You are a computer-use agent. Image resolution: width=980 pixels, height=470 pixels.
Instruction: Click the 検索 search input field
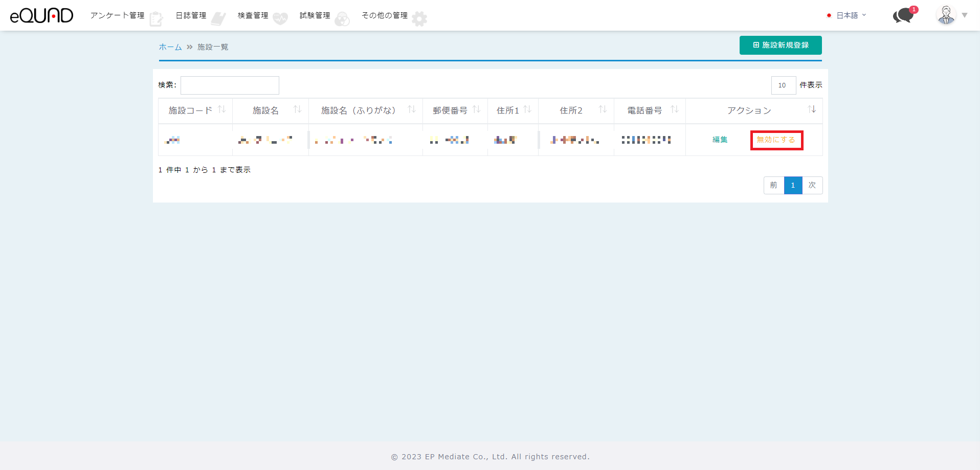point(230,85)
